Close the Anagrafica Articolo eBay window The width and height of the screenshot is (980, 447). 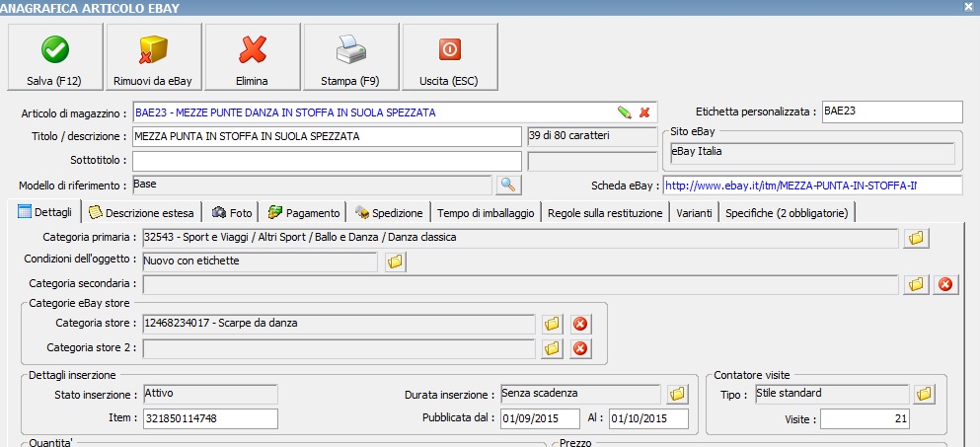[969, 7]
